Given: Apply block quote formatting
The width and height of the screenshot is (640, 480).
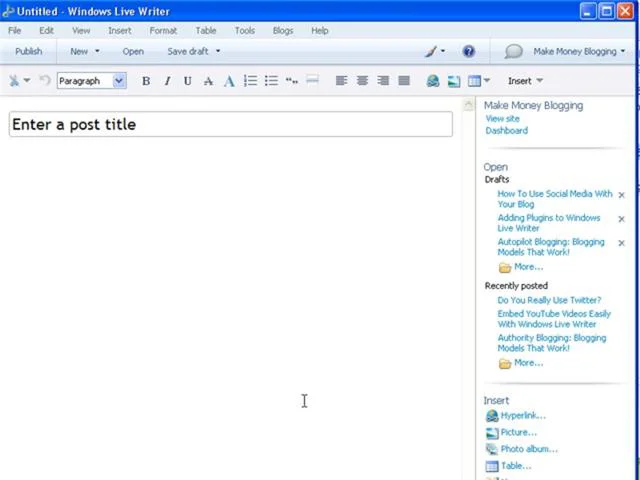Looking at the screenshot, I should point(291,81).
